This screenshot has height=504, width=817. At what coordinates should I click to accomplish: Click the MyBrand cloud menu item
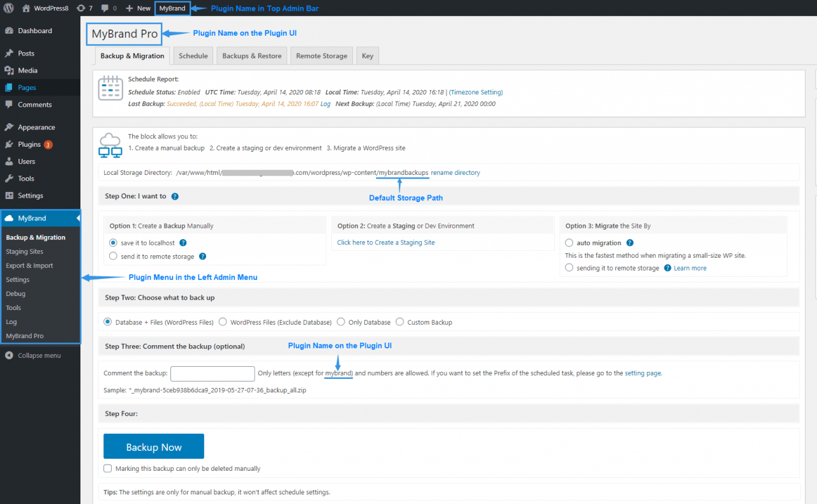(40, 218)
